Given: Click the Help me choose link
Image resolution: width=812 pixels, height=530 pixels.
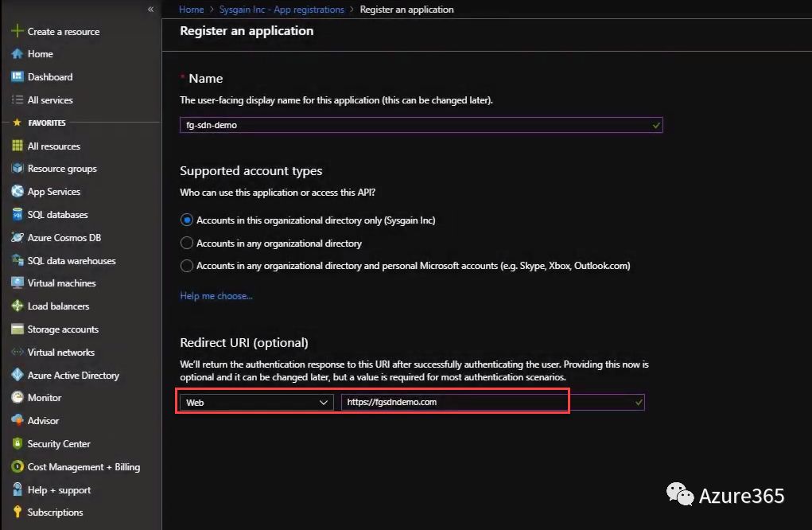Looking at the screenshot, I should 216,296.
